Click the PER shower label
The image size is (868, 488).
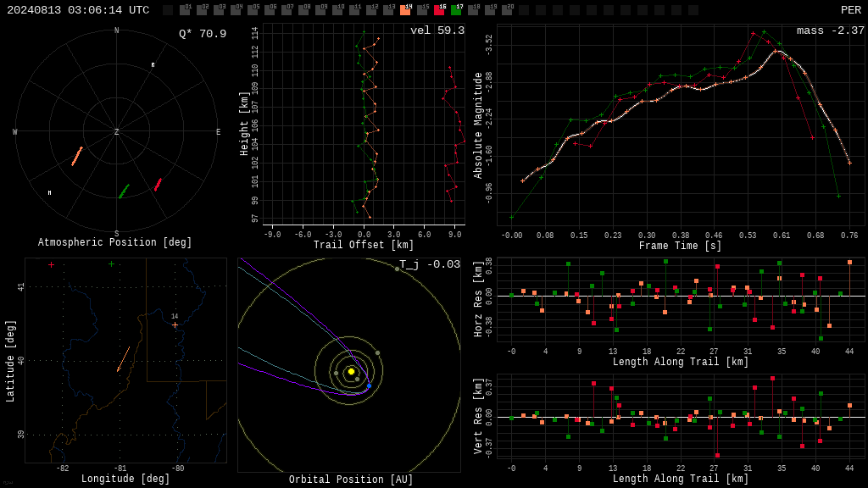851,10
